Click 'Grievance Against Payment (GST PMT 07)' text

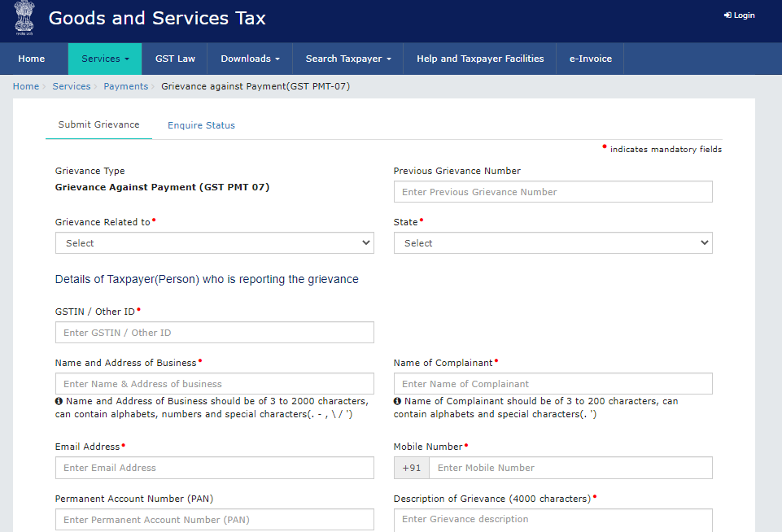click(x=162, y=187)
